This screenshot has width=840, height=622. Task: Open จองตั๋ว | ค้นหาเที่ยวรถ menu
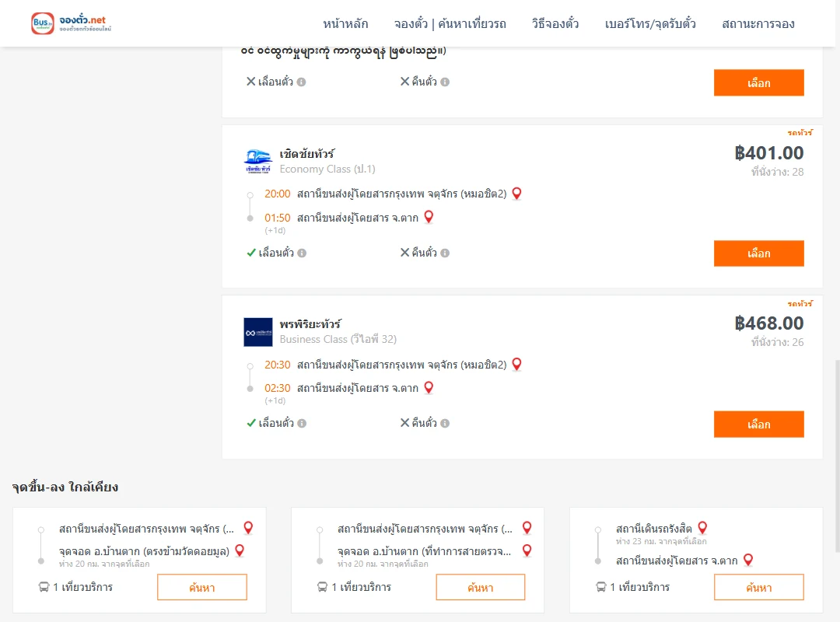click(x=450, y=23)
